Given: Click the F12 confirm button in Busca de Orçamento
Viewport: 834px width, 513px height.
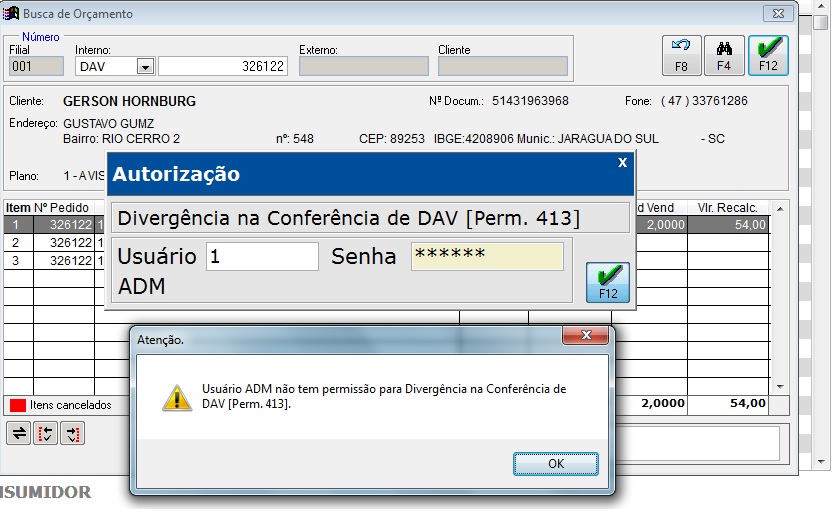Looking at the screenshot, I should point(768,55).
